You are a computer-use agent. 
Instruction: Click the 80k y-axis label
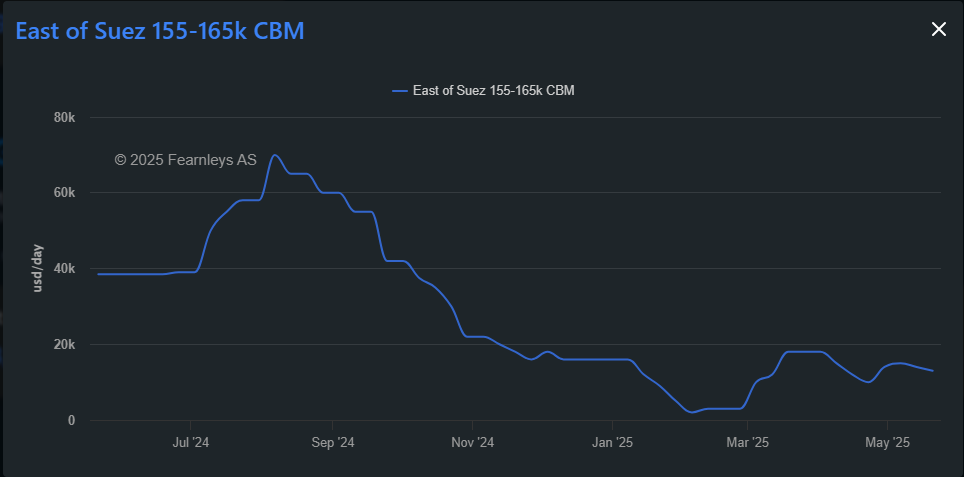(x=64, y=117)
